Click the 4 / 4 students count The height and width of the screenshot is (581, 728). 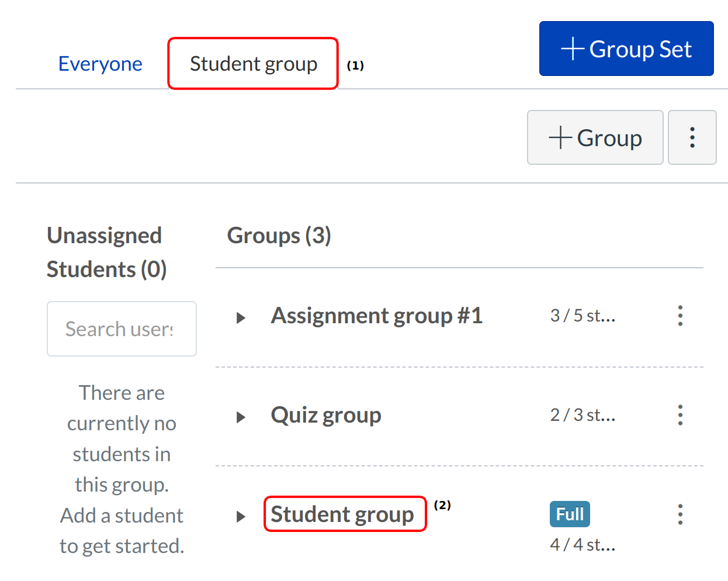[583, 545]
